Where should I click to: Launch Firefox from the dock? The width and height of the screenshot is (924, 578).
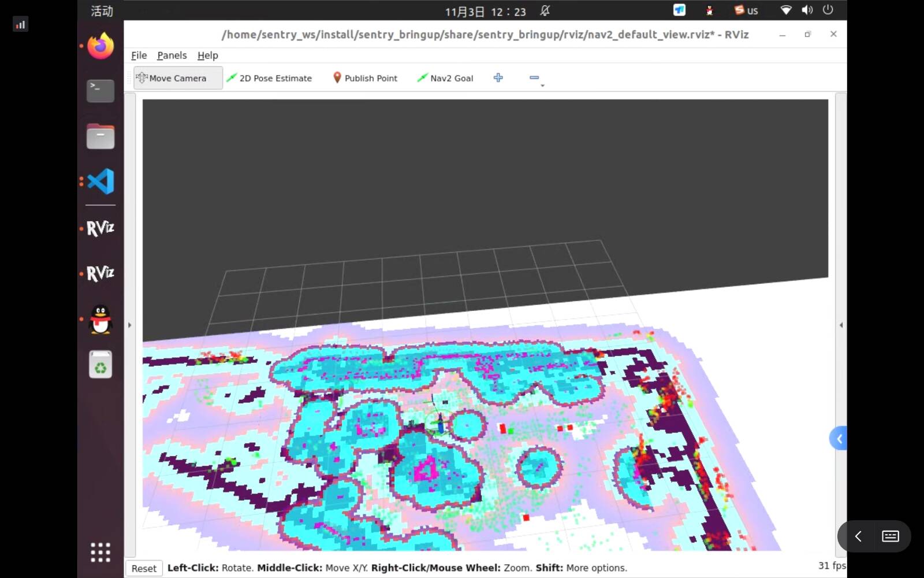click(x=100, y=46)
